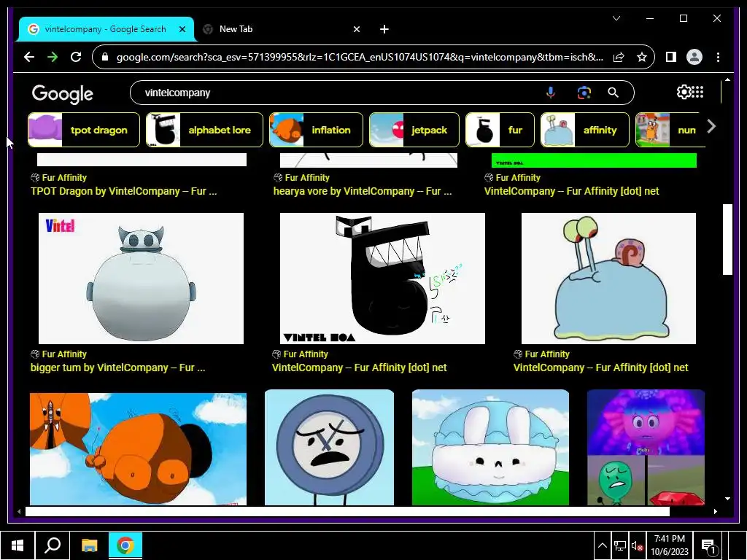Switch to the New Tab tab
This screenshot has width=747, height=560.
click(x=281, y=29)
